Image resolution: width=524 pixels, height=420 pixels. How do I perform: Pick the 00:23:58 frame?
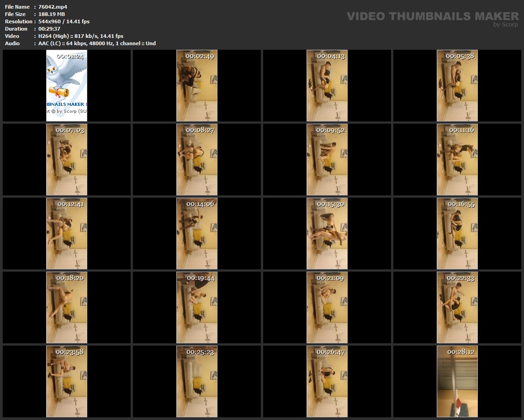click(67, 381)
